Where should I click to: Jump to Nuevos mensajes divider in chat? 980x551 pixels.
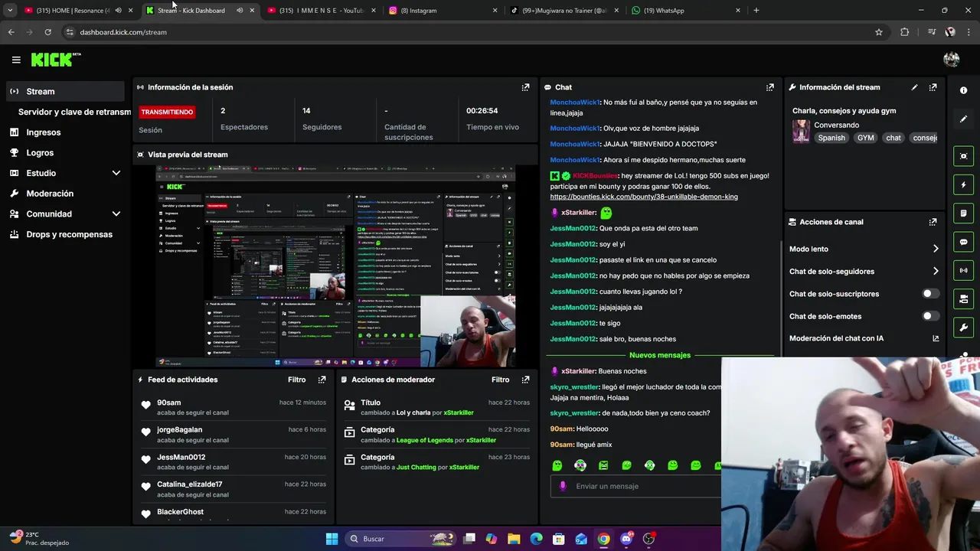660,355
